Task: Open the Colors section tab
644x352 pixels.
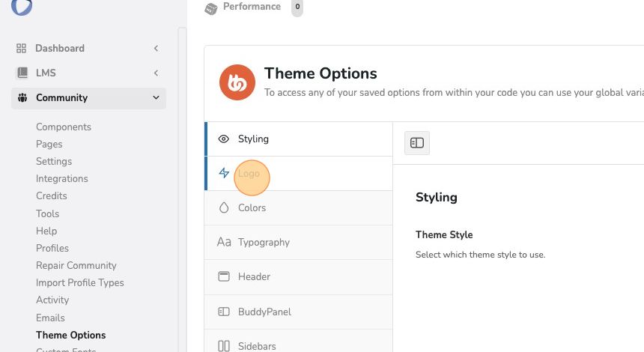Action: [x=298, y=208]
